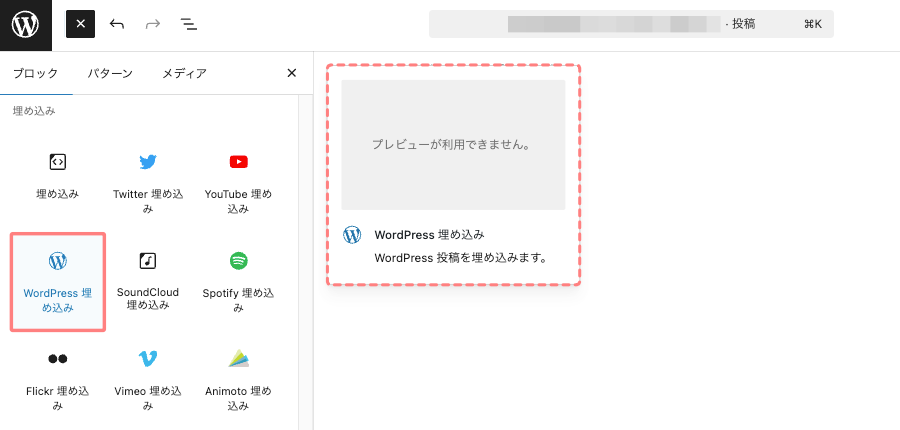Switch to the メディア tab
The height and width of the screenshot is (430, 900).
point(184,73)
